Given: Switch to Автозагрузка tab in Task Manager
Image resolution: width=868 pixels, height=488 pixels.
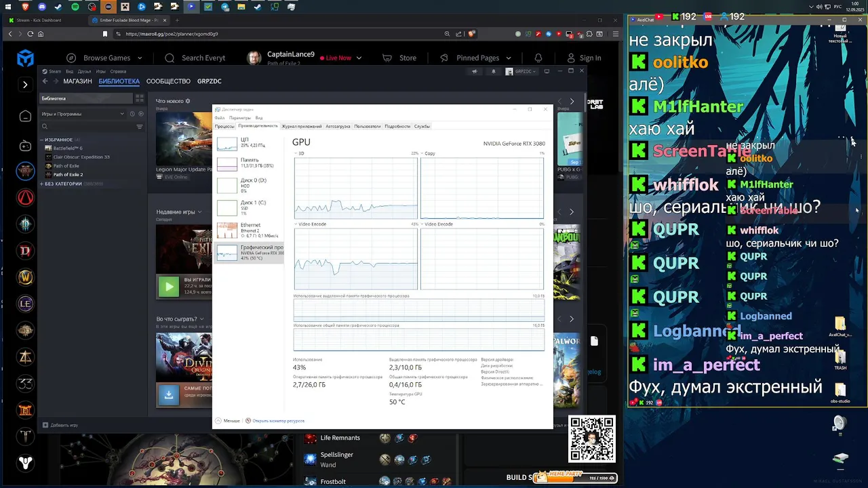Looking at the screenshot, I should [338, 126].
